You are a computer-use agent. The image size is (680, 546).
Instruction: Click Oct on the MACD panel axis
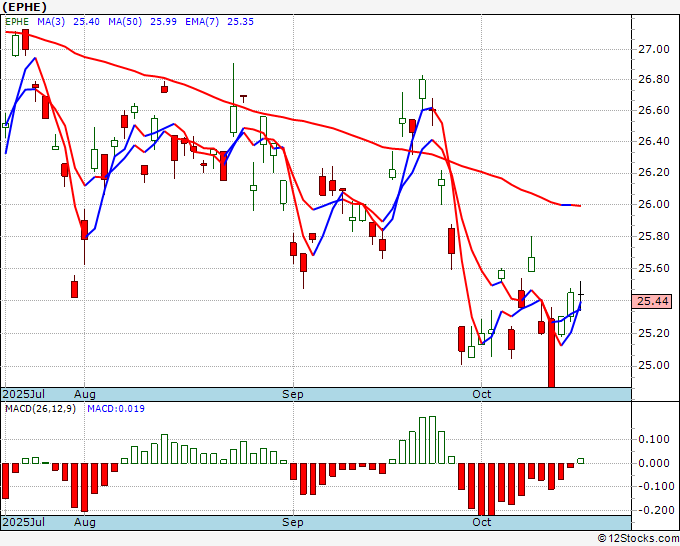click(x=482, y=522)
